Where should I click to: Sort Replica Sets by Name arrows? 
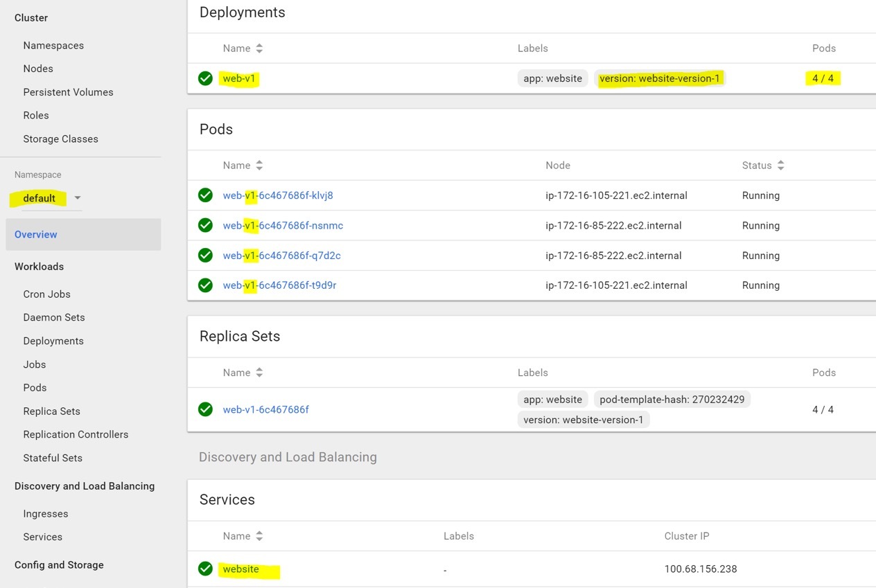point(259,373)
